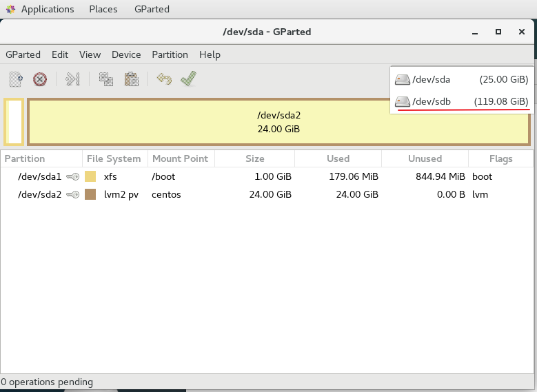
Task: Click the Apply all operations checkmark
Action: pos(189,79)
